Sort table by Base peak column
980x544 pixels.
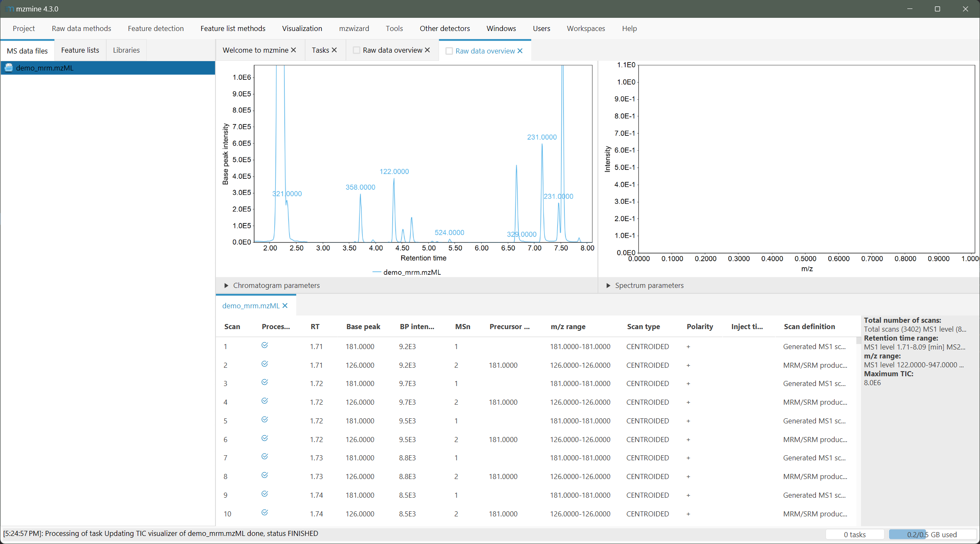pyautogui.click(x=363, y=327)
